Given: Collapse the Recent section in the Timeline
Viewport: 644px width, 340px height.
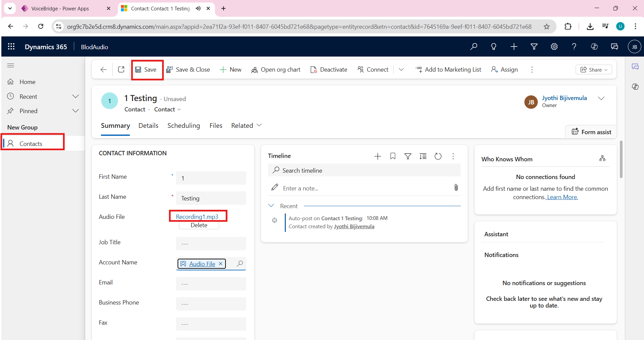Looking at the screenshot, I should (271, 205).
